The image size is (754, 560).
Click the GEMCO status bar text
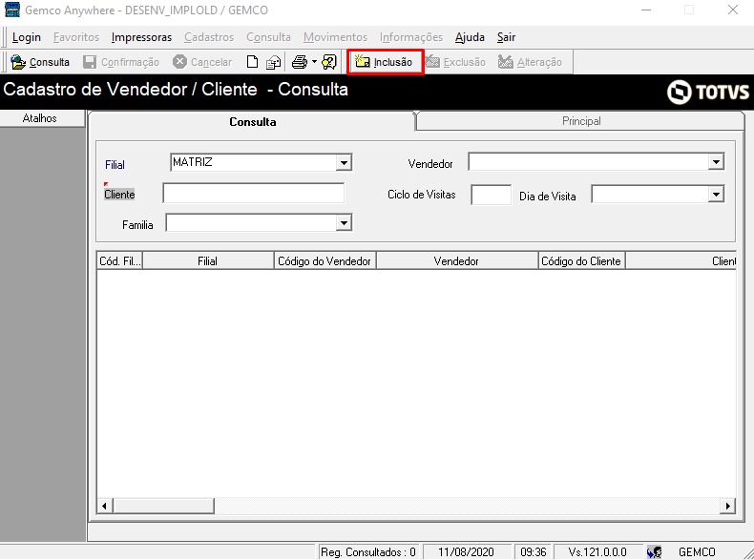[697, 551]
